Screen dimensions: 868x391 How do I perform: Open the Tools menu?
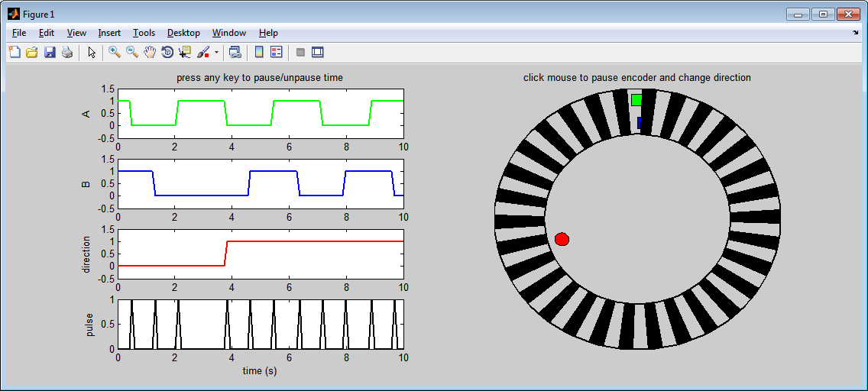pyautogui.click(x=144, y=33)
